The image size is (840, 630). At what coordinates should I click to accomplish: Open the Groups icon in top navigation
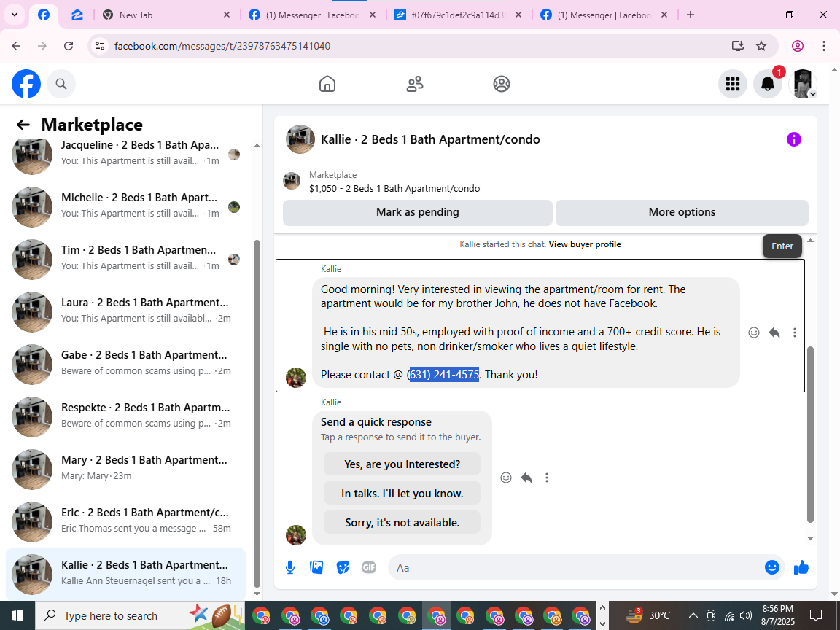point(502,84)
